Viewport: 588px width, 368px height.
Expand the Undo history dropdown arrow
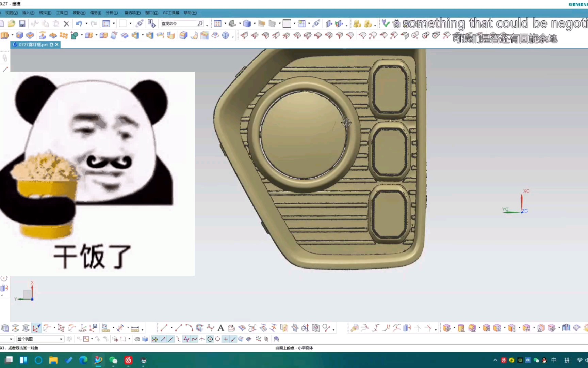[86, 24]
